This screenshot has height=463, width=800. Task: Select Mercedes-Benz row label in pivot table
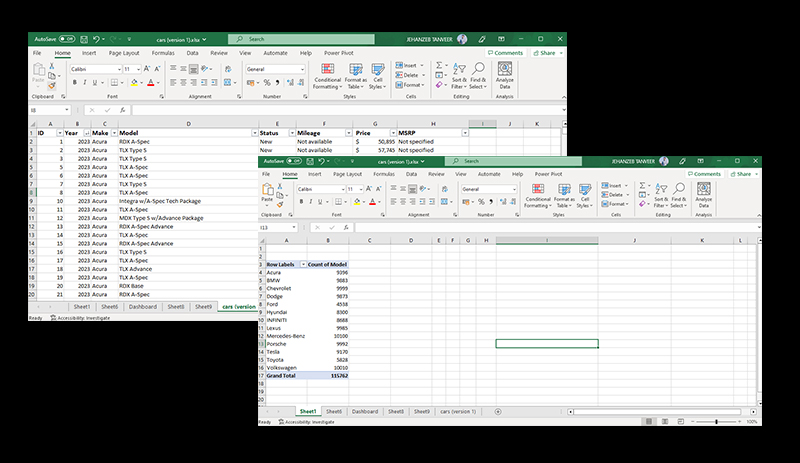pos(286,336)
